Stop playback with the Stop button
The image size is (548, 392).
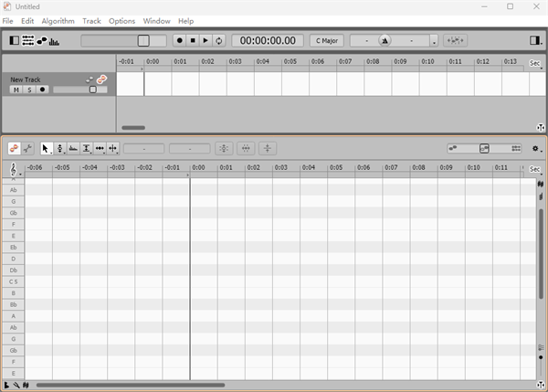[193, 40]
